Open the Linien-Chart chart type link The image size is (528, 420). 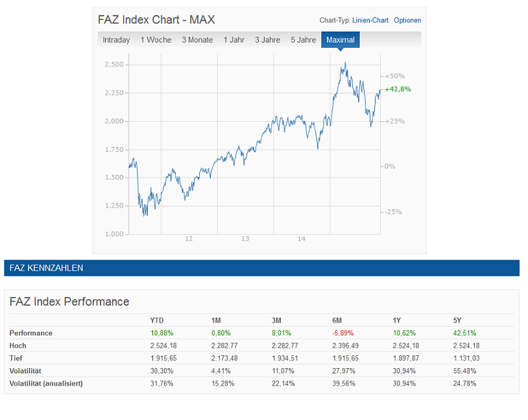coord(370,20)
